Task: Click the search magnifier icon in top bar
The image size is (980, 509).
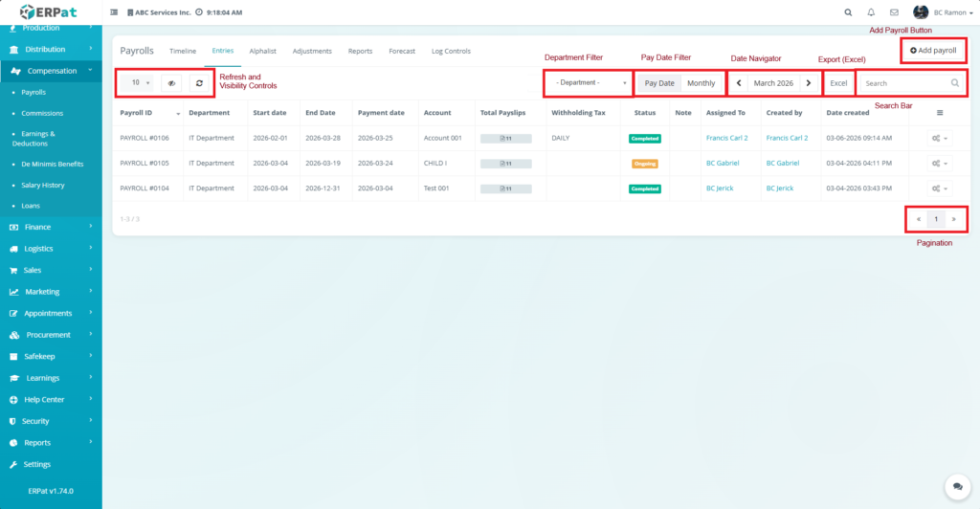Action: tap(848, 12)
